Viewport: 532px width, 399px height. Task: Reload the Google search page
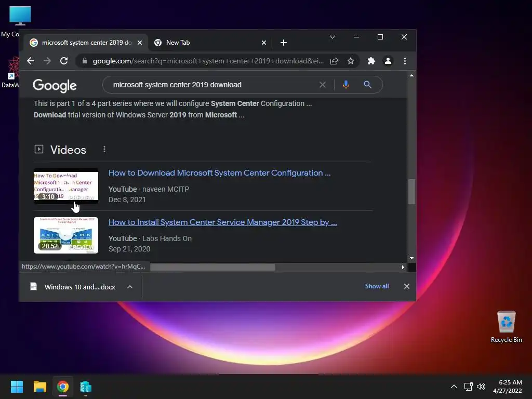pos(64,61)
